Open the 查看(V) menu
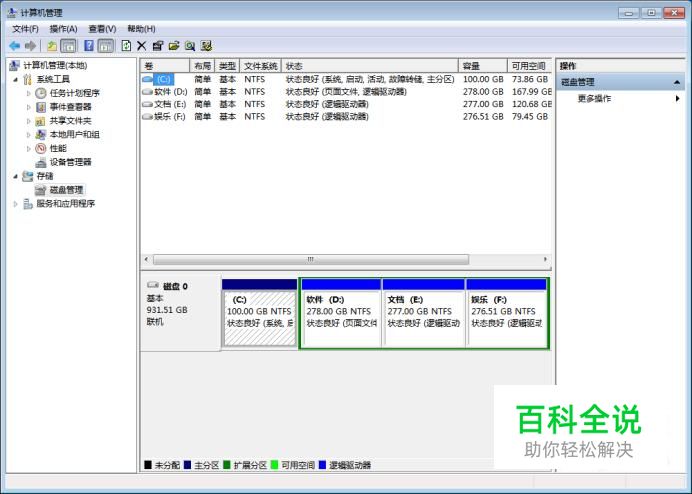The image size is (692, 494). coord(102,29)
